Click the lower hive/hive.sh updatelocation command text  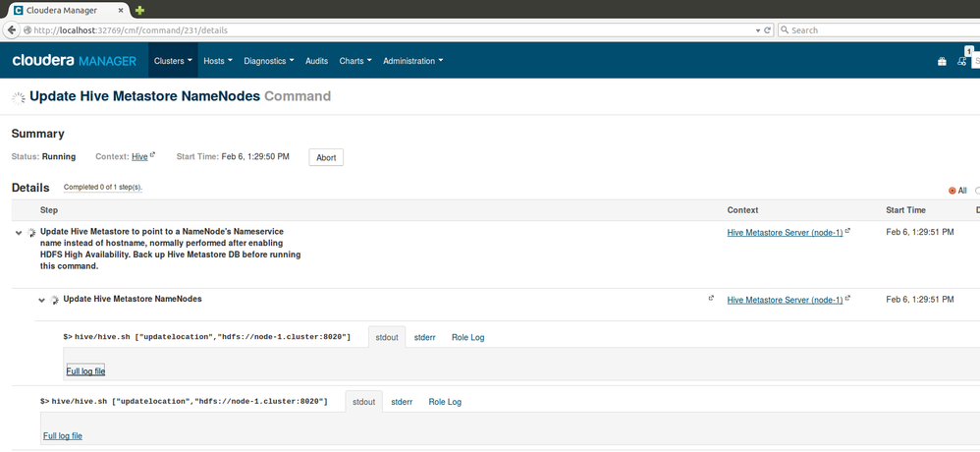[184, 401]
